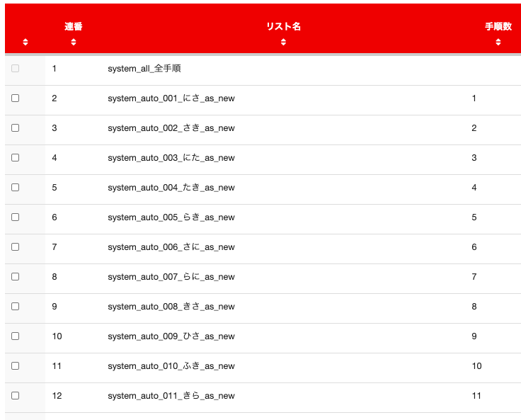
Task: Tick the checkbox for system_auto_009_ひさ_as_new
Action: pos(16,336)
